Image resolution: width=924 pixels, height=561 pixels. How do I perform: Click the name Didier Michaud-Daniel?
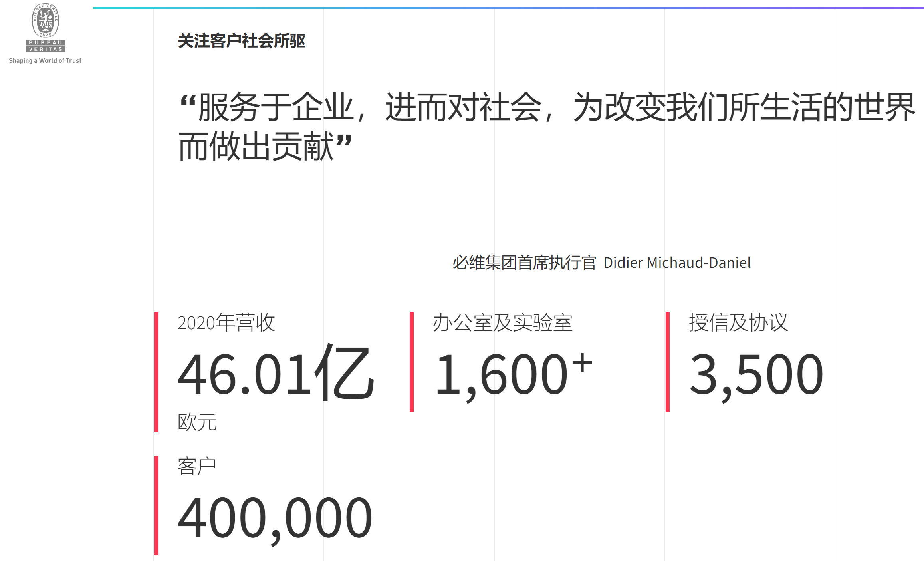(677, 263)
